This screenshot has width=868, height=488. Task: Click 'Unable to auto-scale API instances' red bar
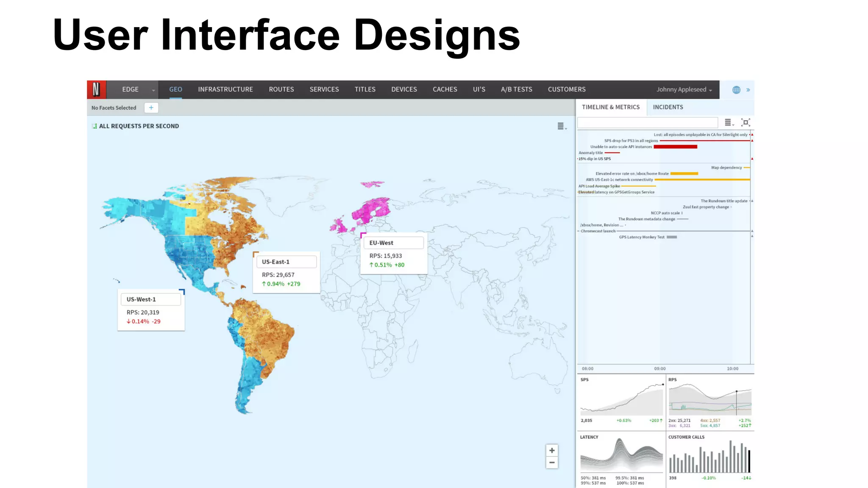pyautogui.click(x=675, y=147)
